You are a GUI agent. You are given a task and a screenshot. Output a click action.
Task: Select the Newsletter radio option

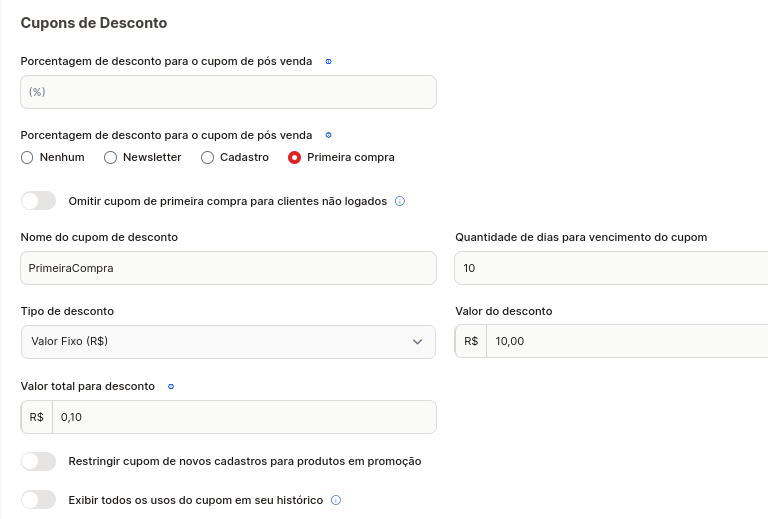[x=110, y=157]
